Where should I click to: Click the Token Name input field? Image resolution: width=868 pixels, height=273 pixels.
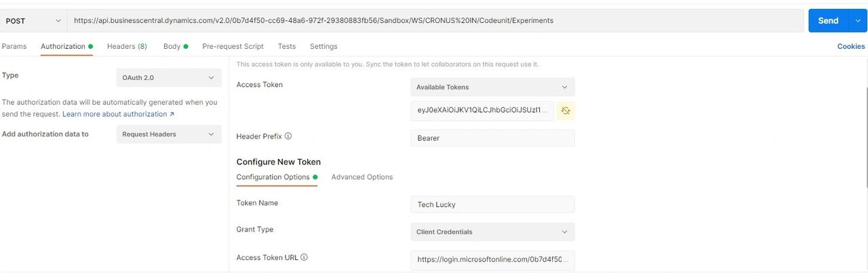492,204
